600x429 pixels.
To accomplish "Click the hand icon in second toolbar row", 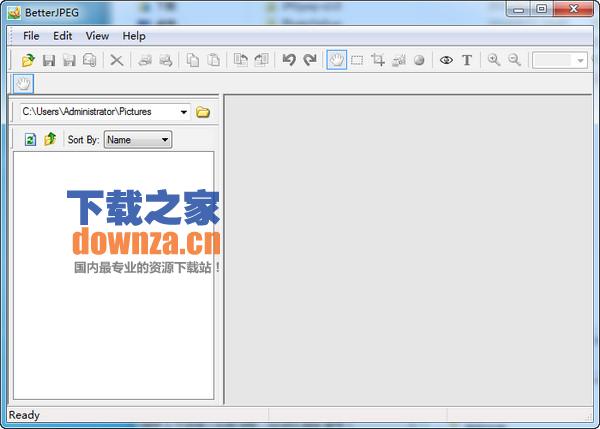I will (x=23, y=84).
